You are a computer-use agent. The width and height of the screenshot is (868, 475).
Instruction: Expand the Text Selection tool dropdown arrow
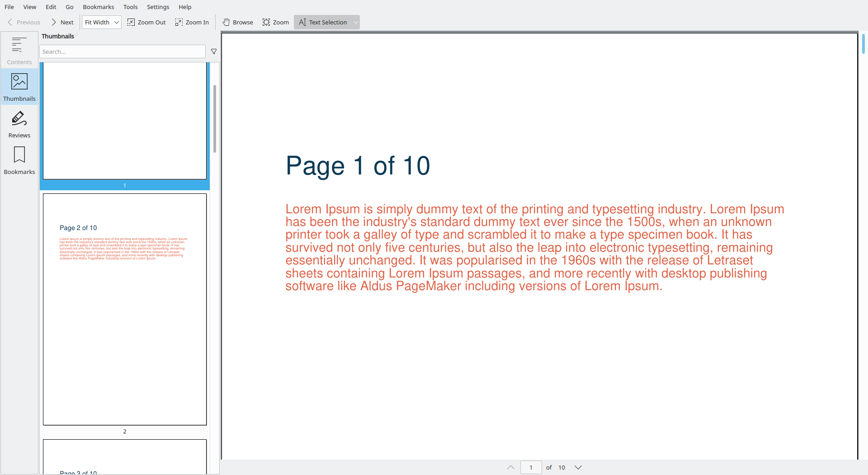[356, 22]
